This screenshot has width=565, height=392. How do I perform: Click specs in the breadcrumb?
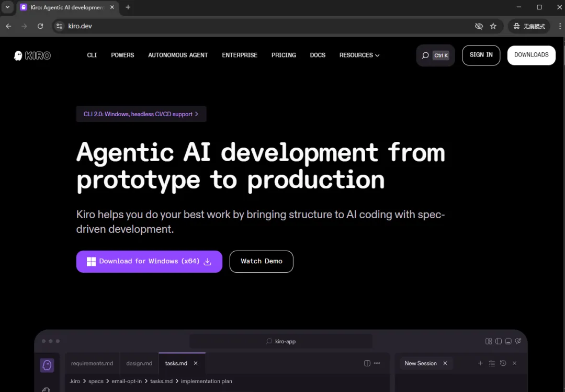click(96, 381)
